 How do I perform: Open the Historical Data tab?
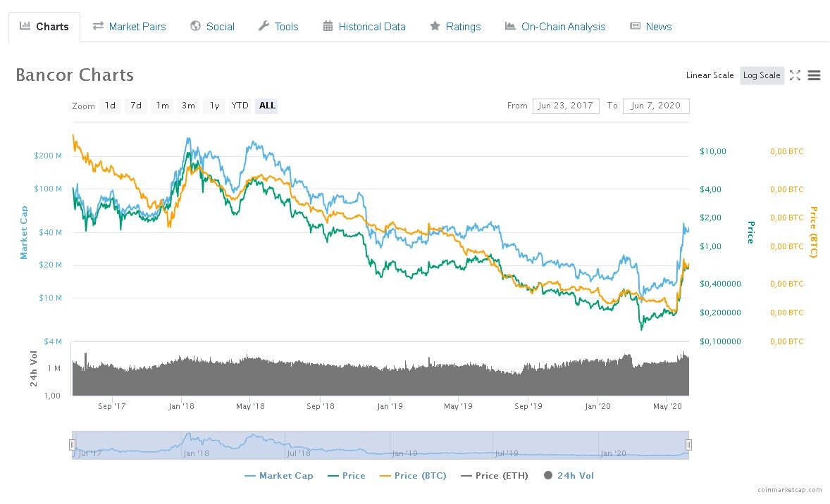pyautogui.click(x=364, y=27)
